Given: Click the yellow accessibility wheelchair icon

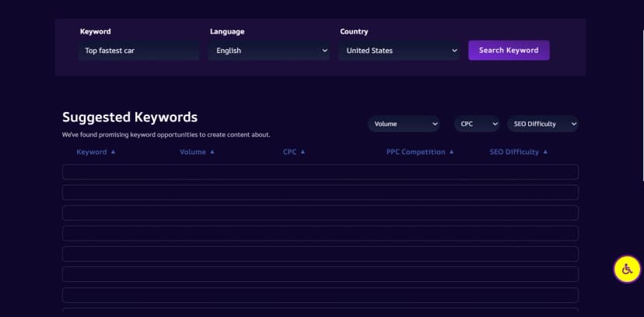Looking at the screenshot, I should click(x=627, y=269).
